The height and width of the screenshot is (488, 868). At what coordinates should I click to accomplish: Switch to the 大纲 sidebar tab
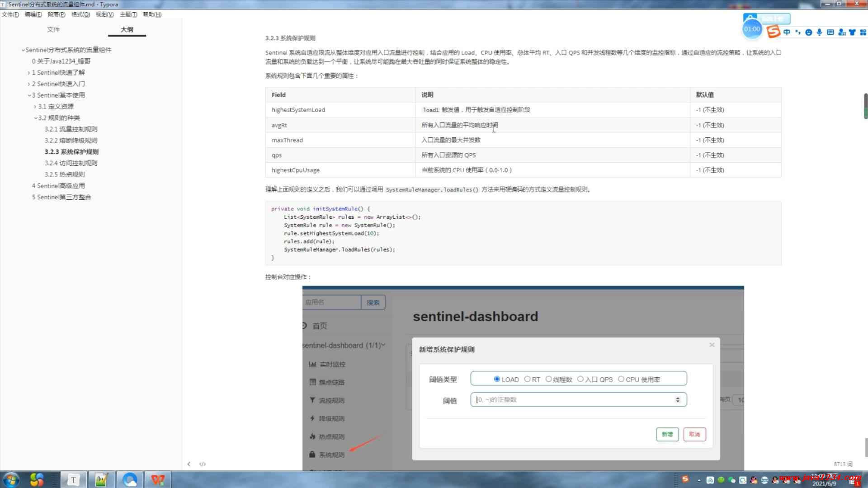click(127, 29)
